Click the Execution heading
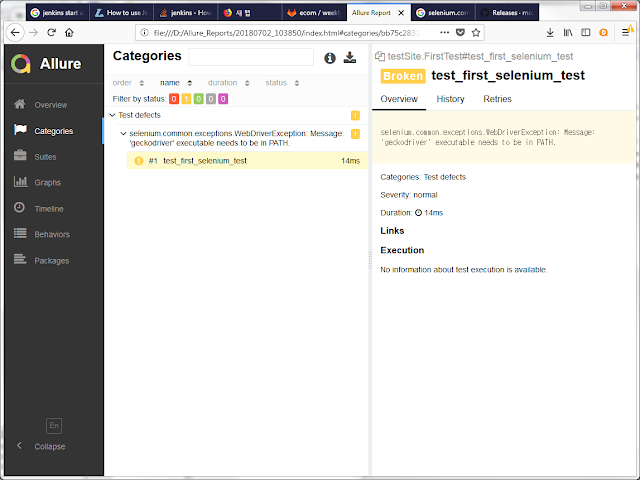Screen dimensions: 640x480 (x=402, y=250)
